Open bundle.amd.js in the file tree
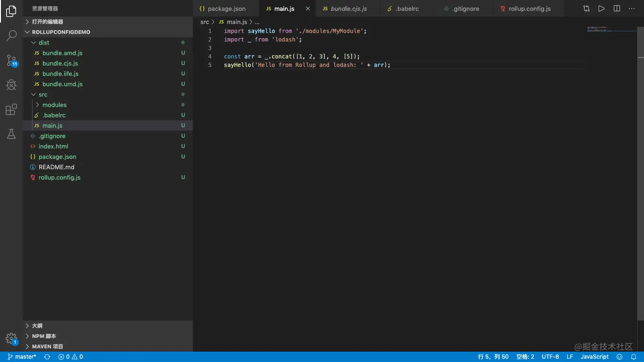Viewport: 644px width, 362px height. 107,53
